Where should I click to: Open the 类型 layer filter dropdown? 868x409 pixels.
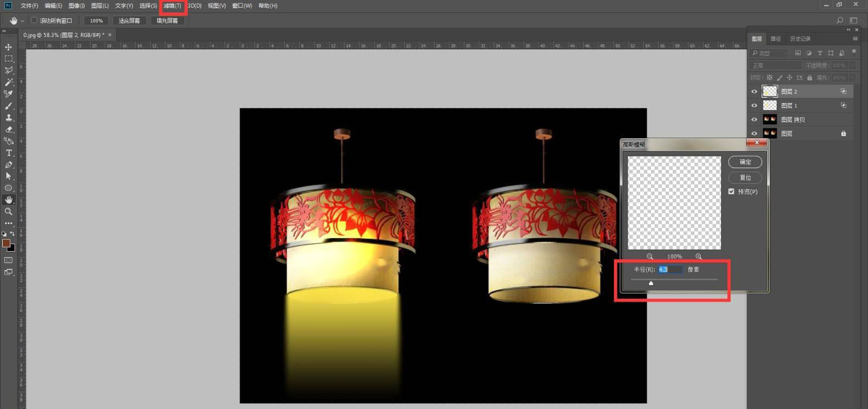tap(769, 53)
